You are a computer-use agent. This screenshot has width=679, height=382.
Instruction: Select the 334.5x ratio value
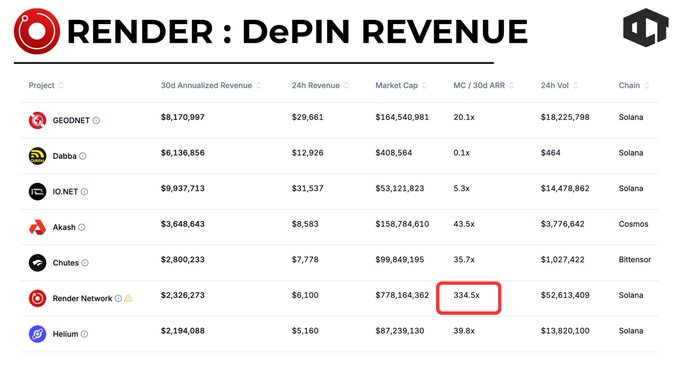coord(466,295)
